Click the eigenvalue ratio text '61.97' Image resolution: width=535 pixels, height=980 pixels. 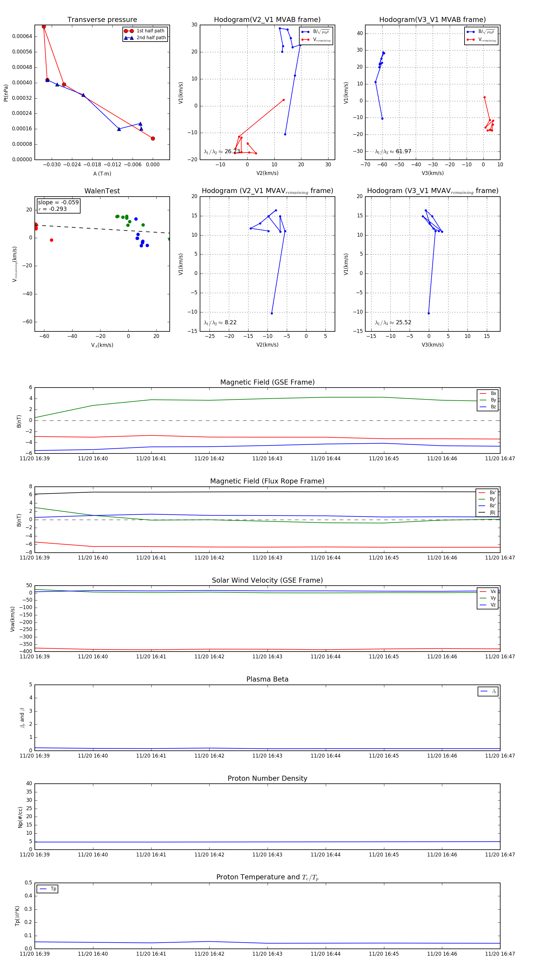point(404,151)
